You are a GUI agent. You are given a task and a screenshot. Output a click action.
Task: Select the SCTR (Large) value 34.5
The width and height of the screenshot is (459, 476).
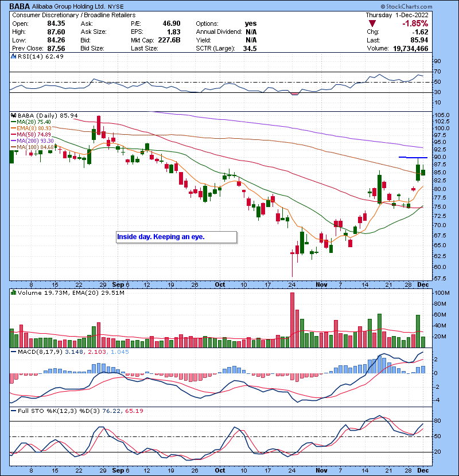click(250, 48)
